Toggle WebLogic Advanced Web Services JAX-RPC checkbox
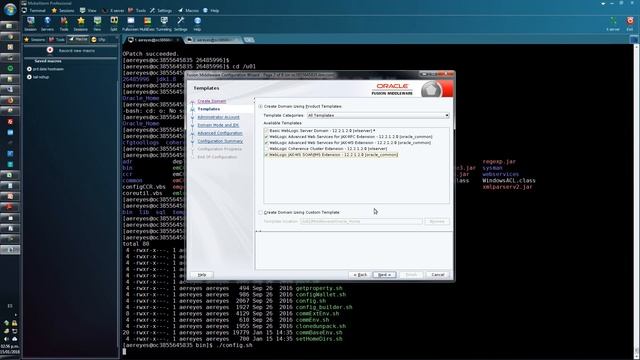640x360 pixels. [267, 137]
